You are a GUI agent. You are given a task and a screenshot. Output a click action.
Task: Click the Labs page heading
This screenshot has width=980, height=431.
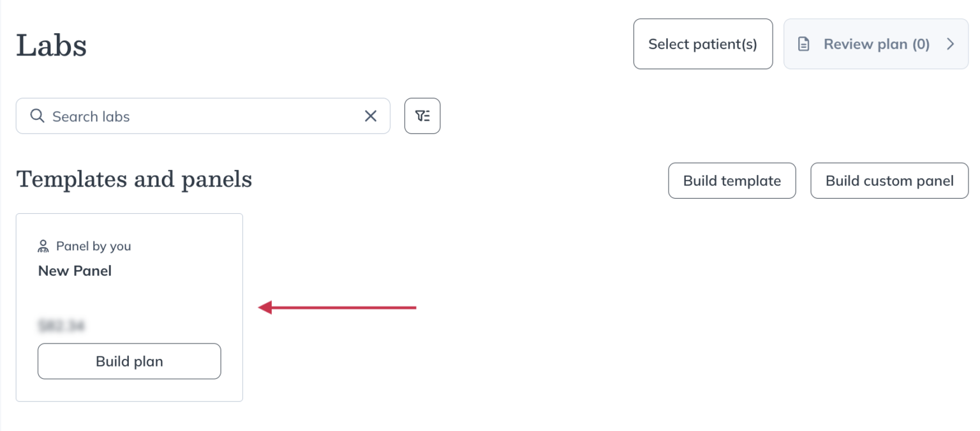(x=51, y=45)
